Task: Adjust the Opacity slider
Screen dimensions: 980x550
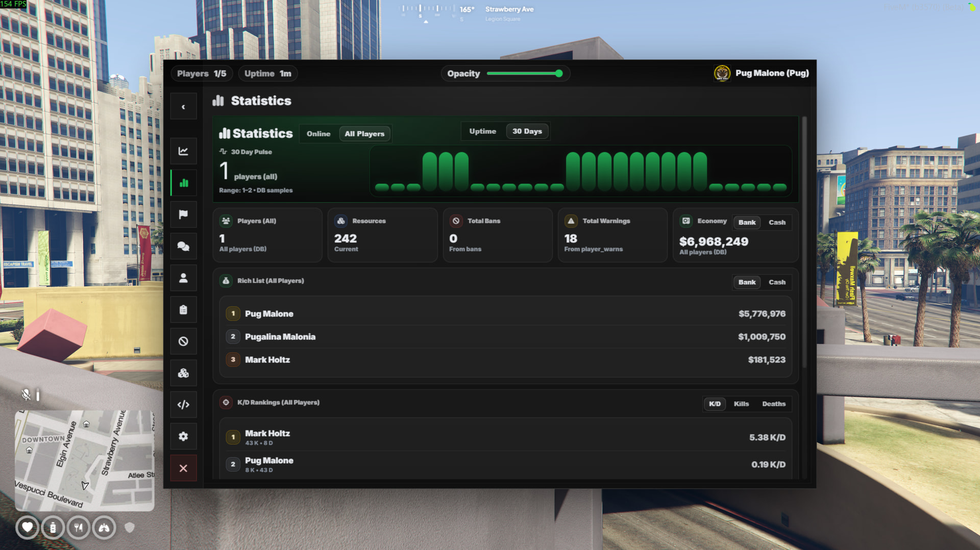Action: coord(559,74)
